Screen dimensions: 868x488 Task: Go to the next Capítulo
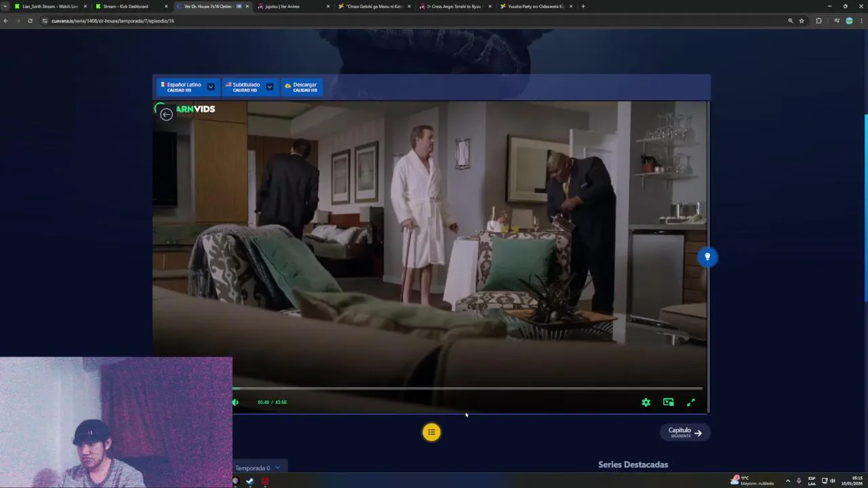tap(684, 432)
